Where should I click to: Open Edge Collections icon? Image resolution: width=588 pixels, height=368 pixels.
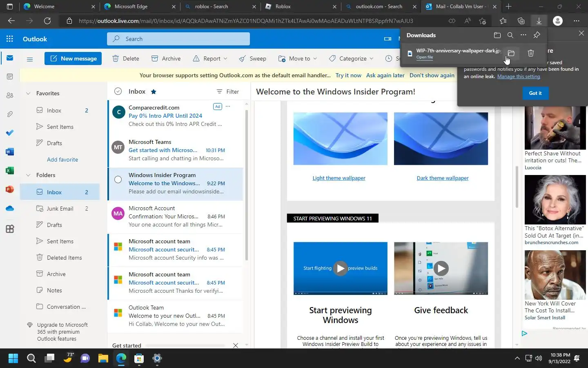point(521,21)
